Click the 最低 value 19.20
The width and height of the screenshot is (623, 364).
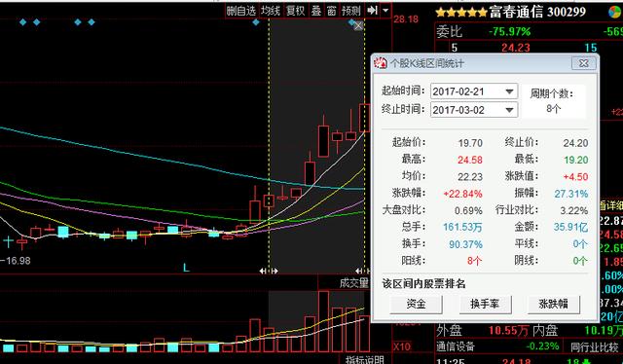pos(575,160)
